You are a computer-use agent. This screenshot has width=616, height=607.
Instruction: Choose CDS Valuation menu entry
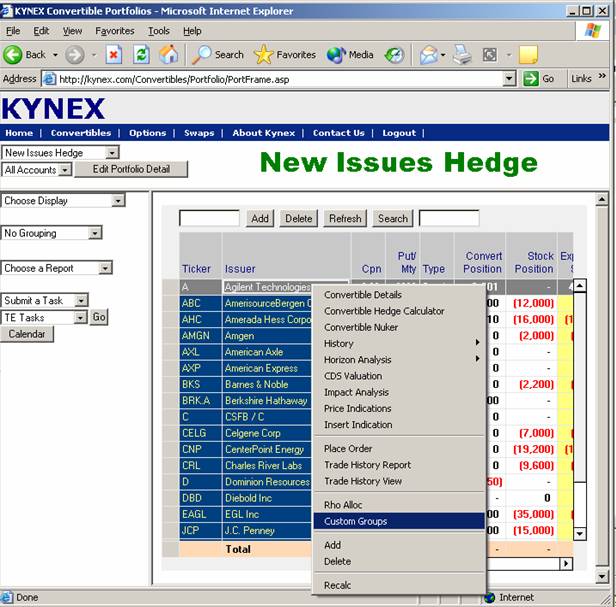tap(399, 376)
